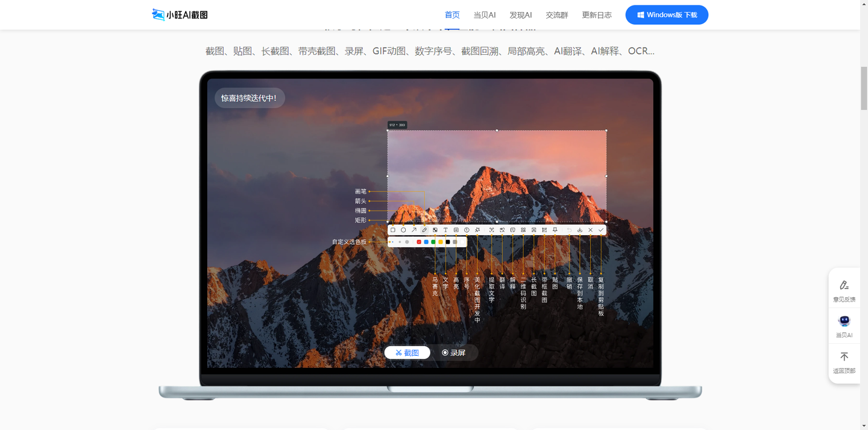The height and width of the screenshot is (430, 868).
Task: Click the 小旺AI截图 logo icon
Action: coord(159,14)
